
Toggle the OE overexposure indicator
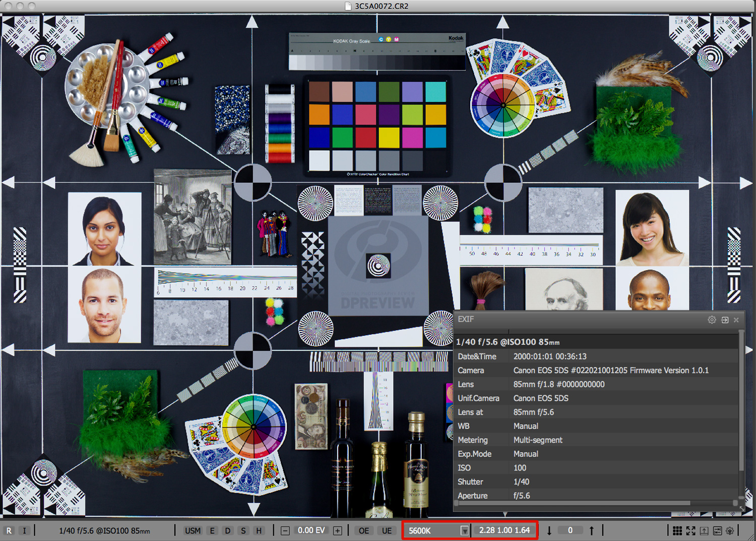click(x=364, y=530)
